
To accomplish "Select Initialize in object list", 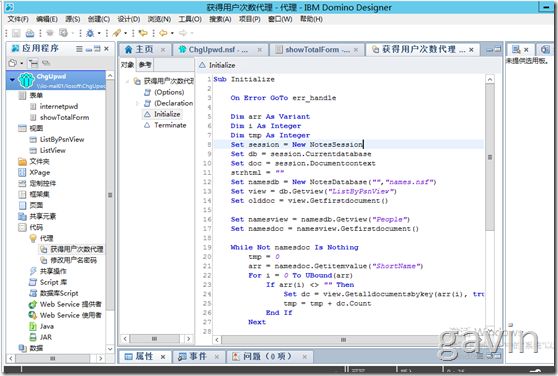I will coord(167,114).
